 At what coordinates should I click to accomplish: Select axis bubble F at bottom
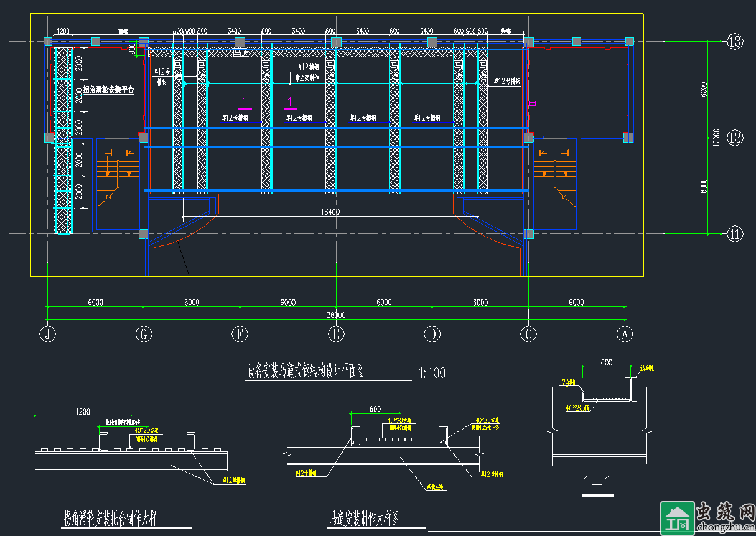pyautogui.click(x=240, y=334)
